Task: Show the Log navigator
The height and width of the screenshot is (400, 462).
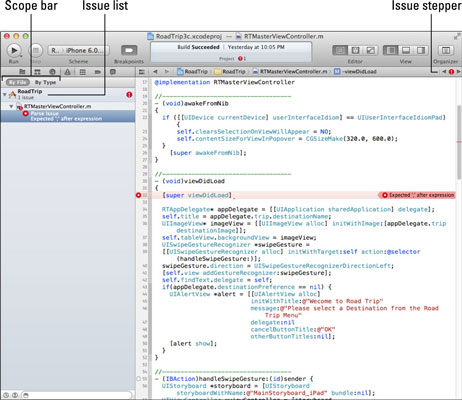Action: point(113,72)
